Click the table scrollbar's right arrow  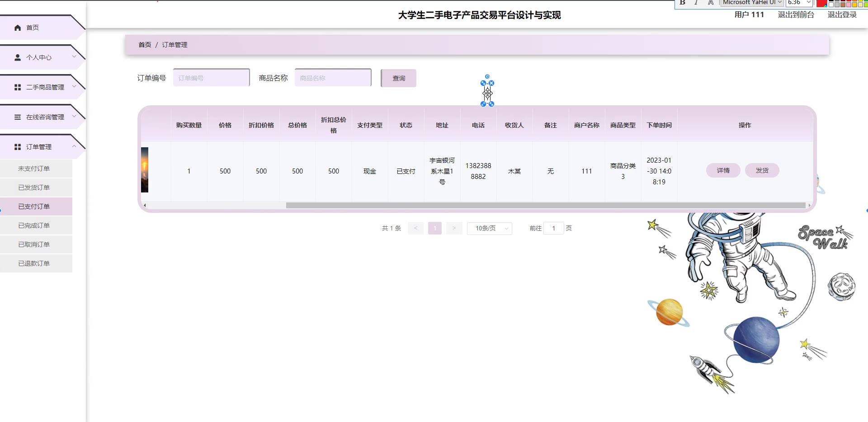click(809, 205)
